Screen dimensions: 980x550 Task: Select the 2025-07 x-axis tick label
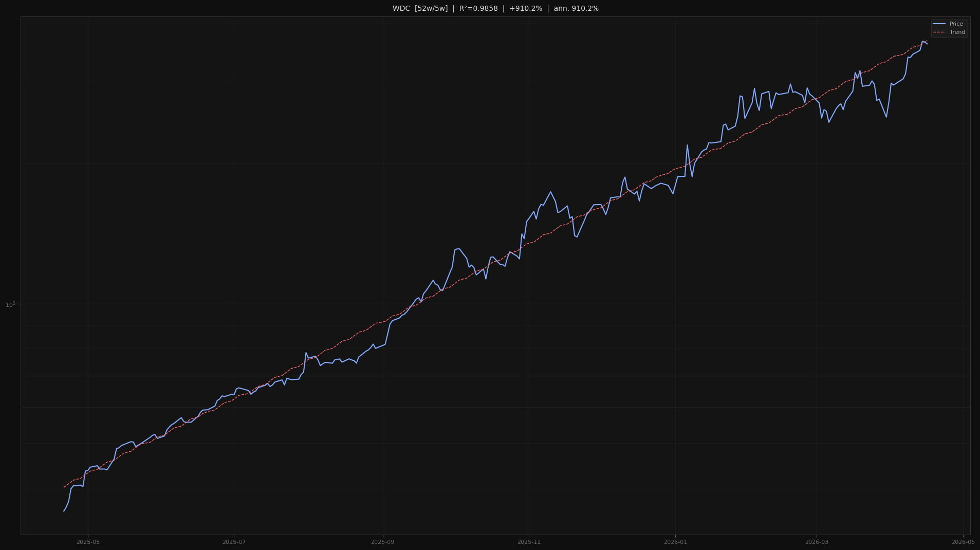(x=234, y=542)
